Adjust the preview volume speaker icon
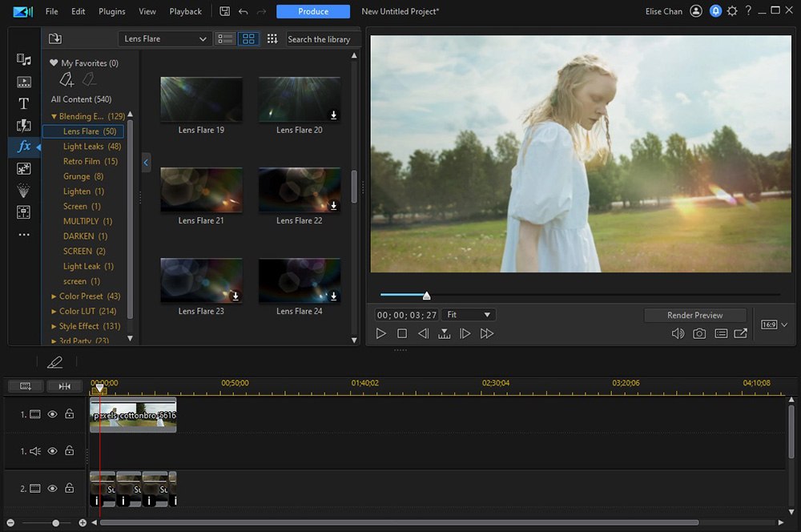The height and width of the screenshot is (532, 801). (678, 333)
